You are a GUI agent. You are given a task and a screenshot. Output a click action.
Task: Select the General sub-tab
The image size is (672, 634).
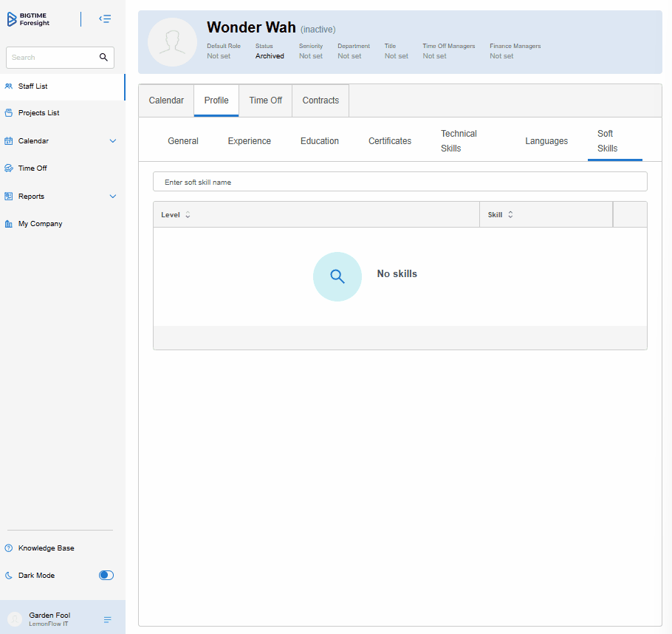[x=183, y=140]
